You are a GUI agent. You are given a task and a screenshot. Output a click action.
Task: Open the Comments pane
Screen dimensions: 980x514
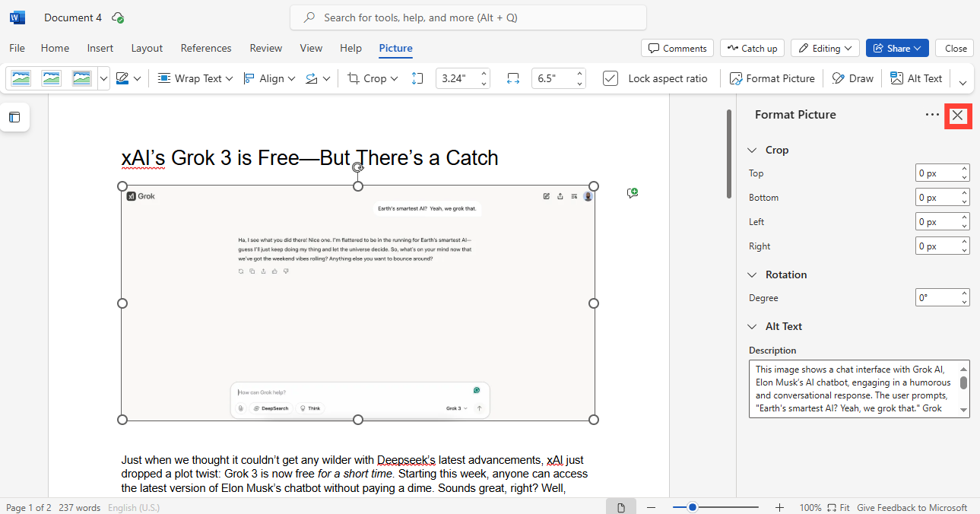[677, 48]
